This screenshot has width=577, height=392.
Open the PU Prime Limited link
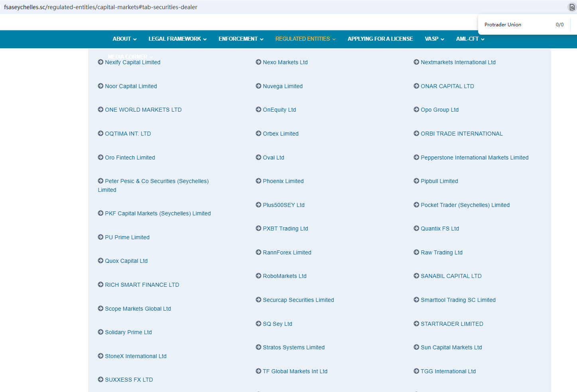click(x=127, y=237)
